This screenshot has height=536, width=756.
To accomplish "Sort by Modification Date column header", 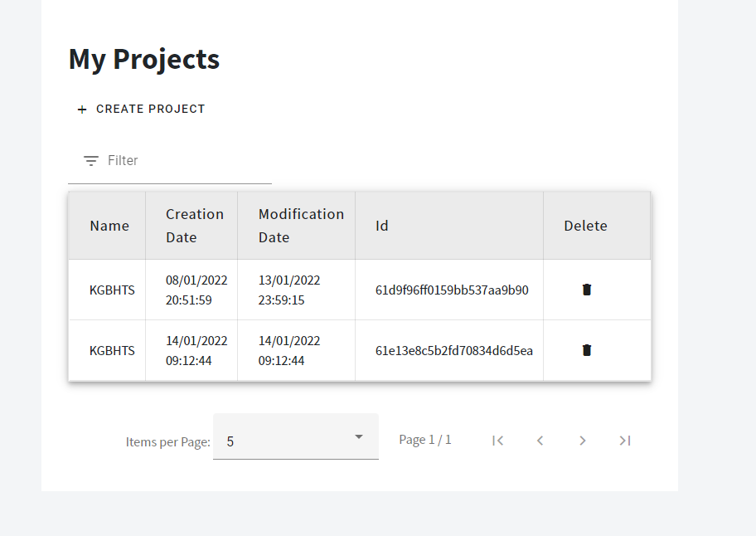I will (302, 226).
